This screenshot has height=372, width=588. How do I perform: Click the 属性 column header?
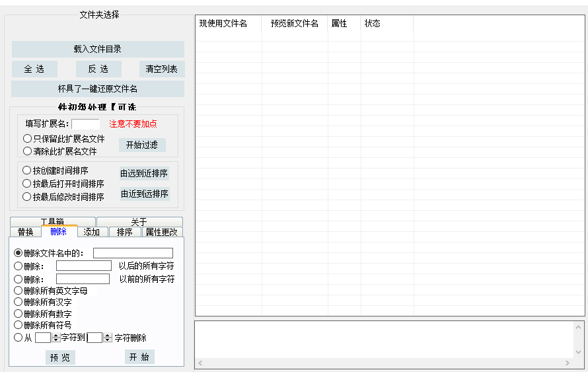[344, 24]
